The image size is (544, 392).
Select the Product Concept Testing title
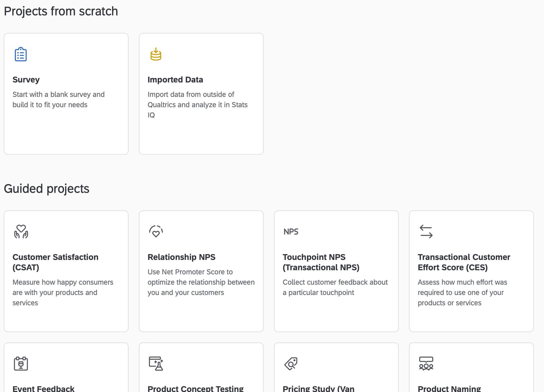tap(195, 388)
